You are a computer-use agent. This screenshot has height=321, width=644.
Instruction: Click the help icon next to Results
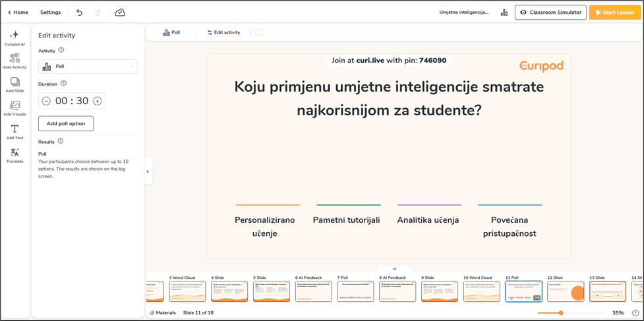[61, 141]
